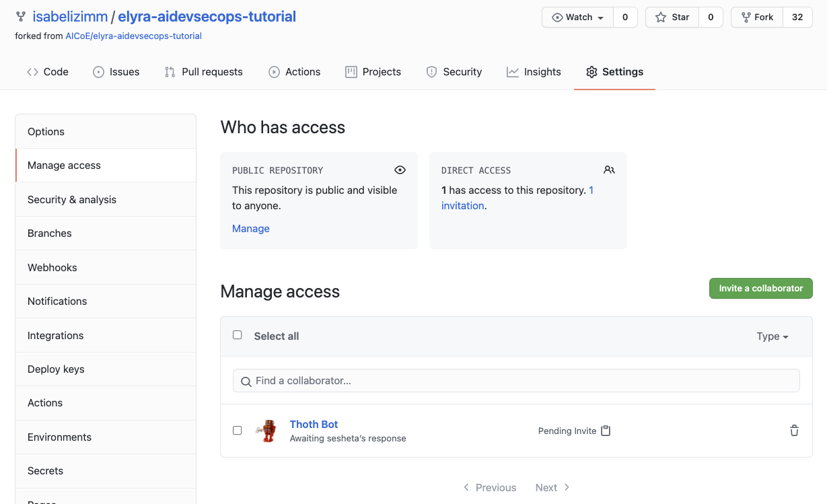
Task: Click the fork icon beside the repository name
Action: point(21,17)
